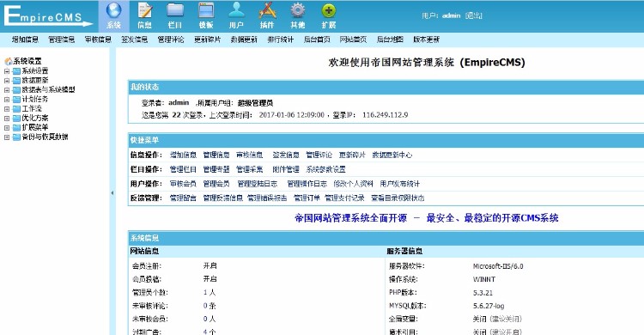Click 管理会员 quick menu link
Viewport: 644px width, 335px height.
216,184
